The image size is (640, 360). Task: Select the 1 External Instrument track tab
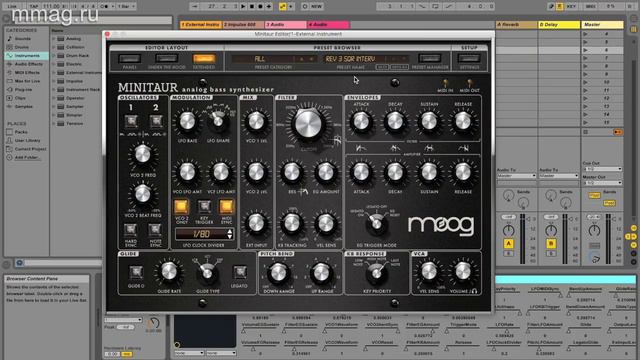click(x=201, y=25)
